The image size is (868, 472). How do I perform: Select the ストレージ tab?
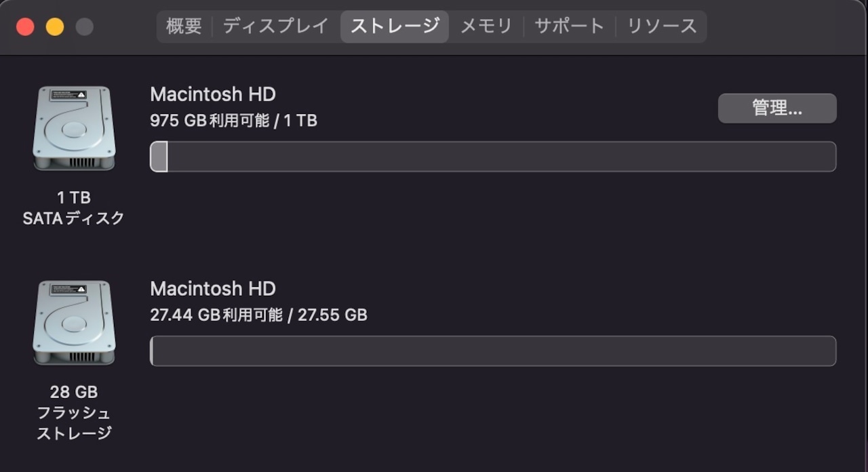[x=395, y=26]
